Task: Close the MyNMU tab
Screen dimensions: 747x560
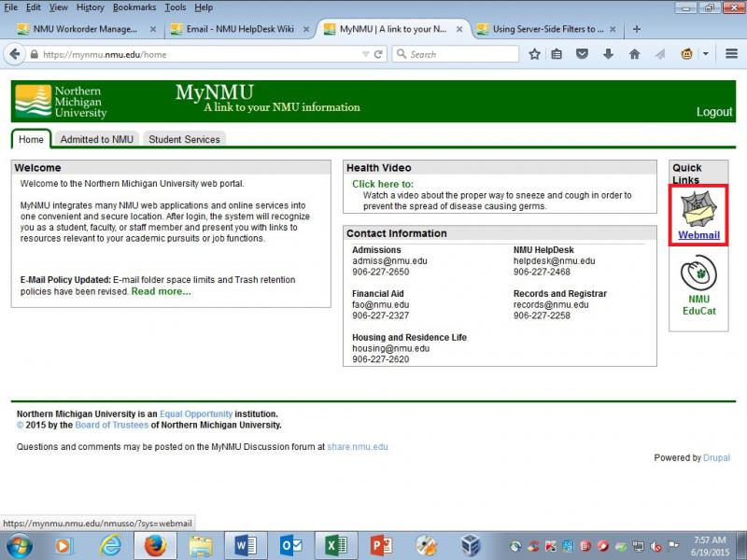Action: tap(459, 29)
